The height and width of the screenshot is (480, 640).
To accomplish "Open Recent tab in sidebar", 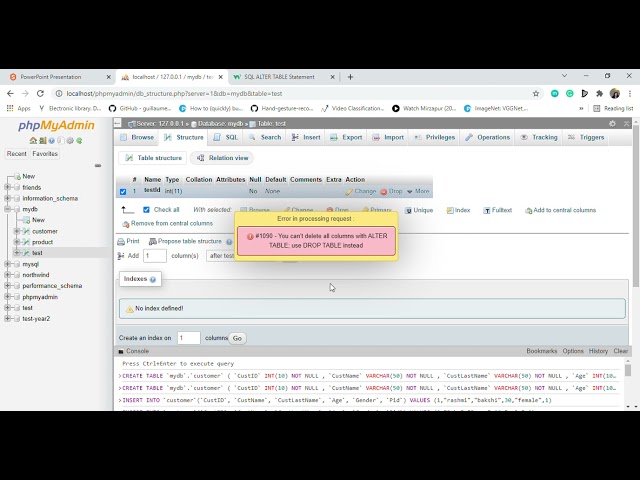I will point(16,154).
